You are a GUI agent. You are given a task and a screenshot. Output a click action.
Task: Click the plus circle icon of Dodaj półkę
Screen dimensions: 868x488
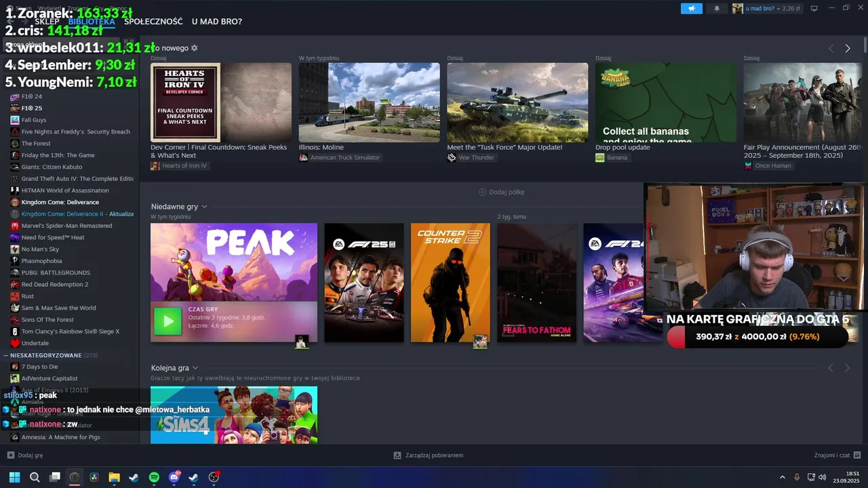pyautogui.click(x=482, y=192)
